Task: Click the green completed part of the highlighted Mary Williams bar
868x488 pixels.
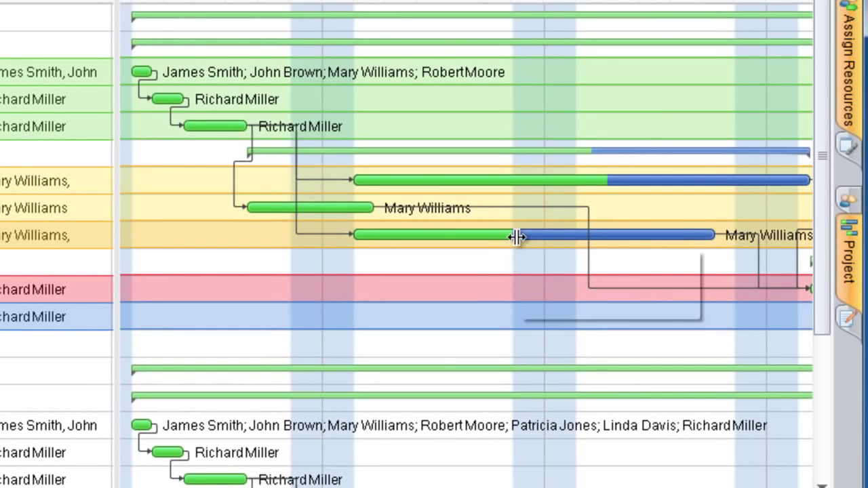Action: [435, 235]
